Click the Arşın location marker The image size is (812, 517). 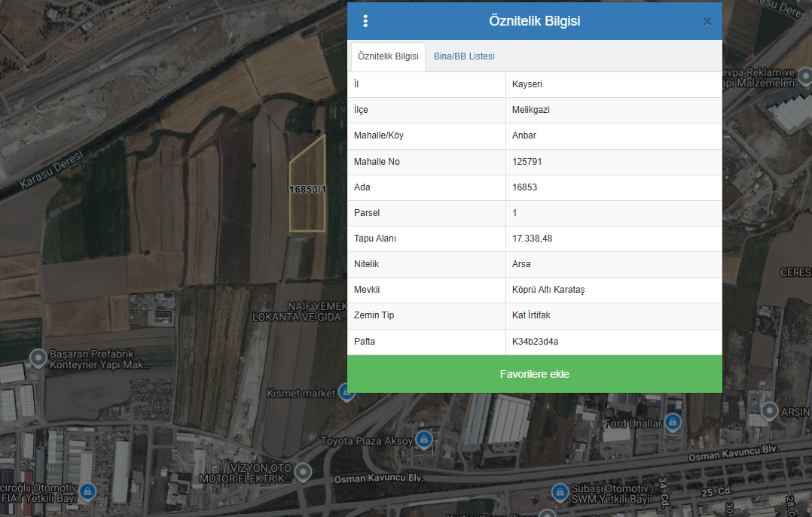tap(769, 411)
